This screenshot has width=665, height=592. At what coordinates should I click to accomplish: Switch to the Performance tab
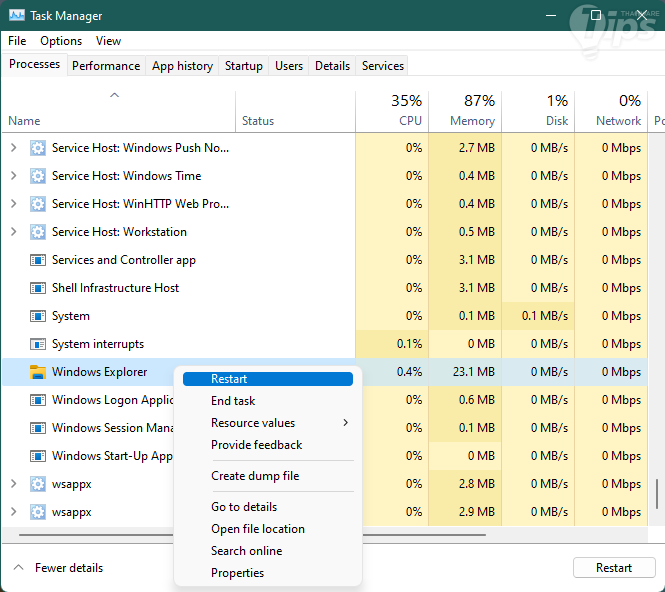point(106,66)
